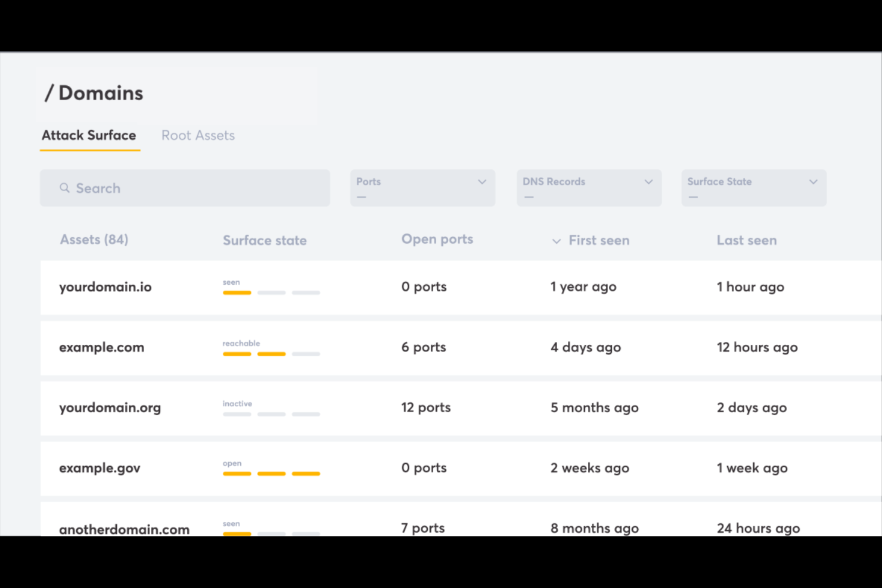
Task: Switch to the Attack Surface tab
Action: pos(88,135)
